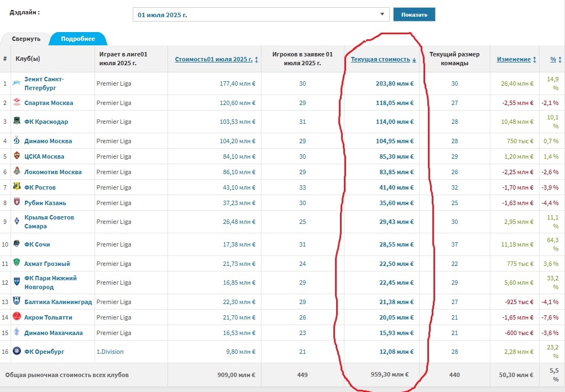This screenshot has width=565, height=392.
Task: Click CSKA's value 84,10 млн €
Action: pos(239,156)
